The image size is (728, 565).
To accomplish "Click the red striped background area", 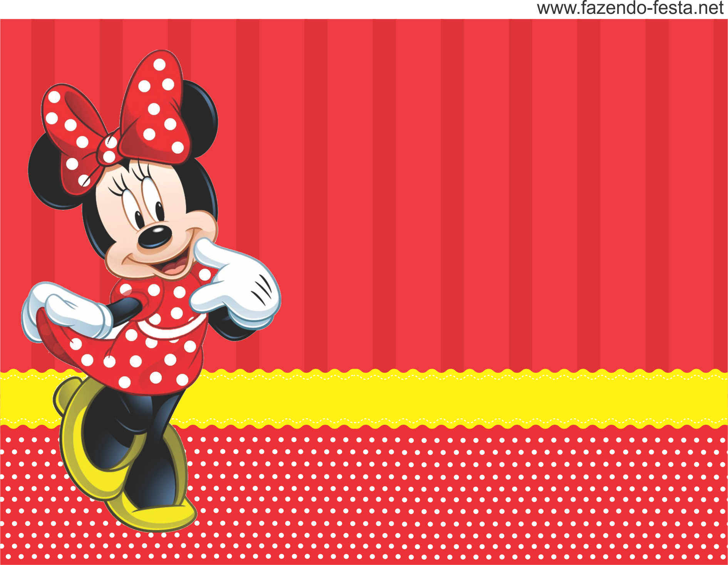I will tap(462, 193).
